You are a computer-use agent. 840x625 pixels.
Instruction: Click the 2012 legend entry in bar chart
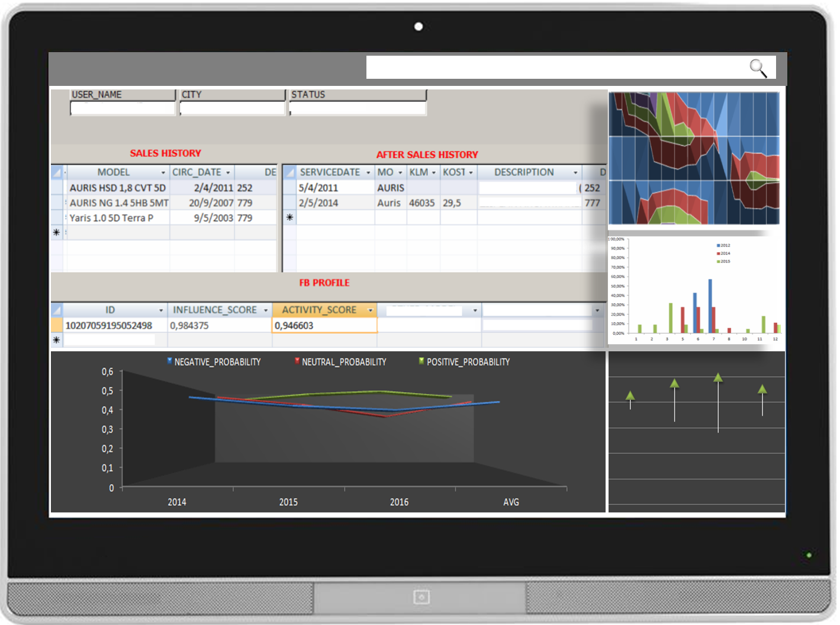723,245
